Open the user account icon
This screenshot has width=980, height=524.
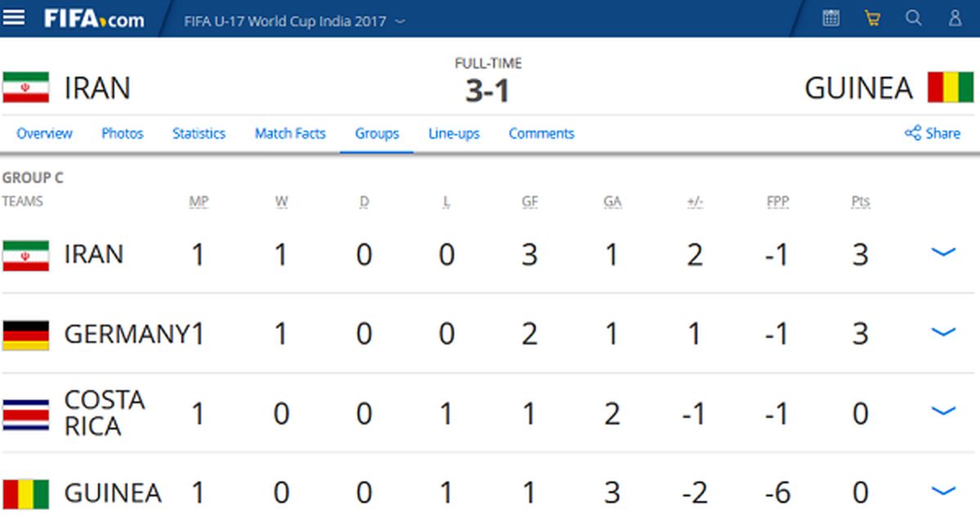tap(953, 18)
